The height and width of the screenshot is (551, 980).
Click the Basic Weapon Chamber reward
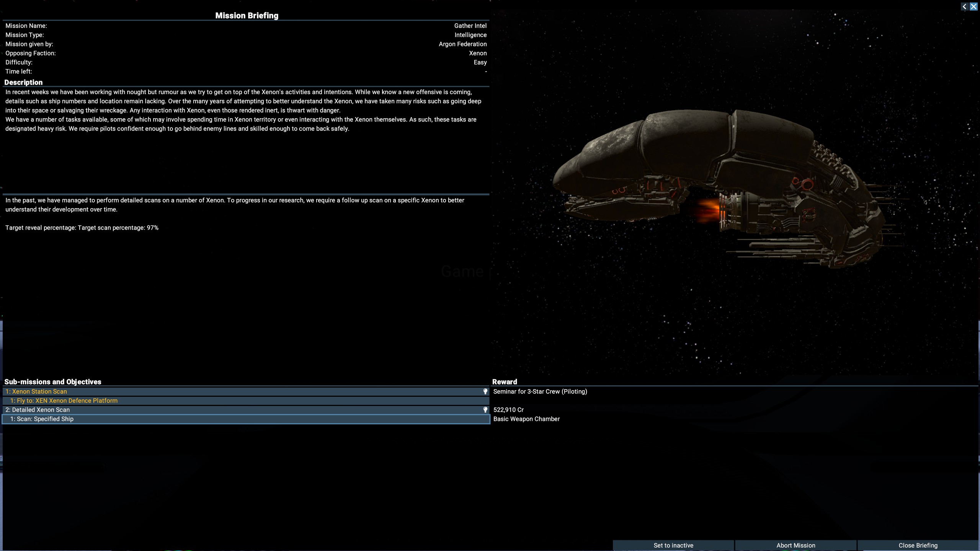[x=526, y=419]
